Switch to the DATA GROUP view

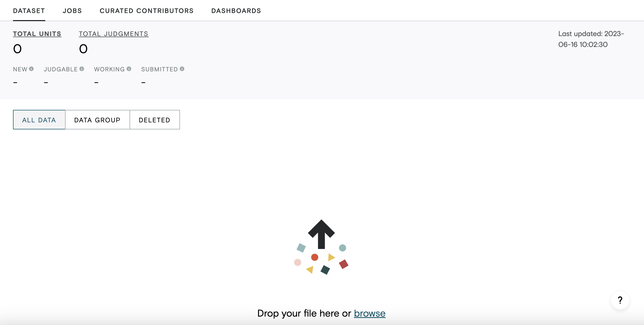[97, 120]
